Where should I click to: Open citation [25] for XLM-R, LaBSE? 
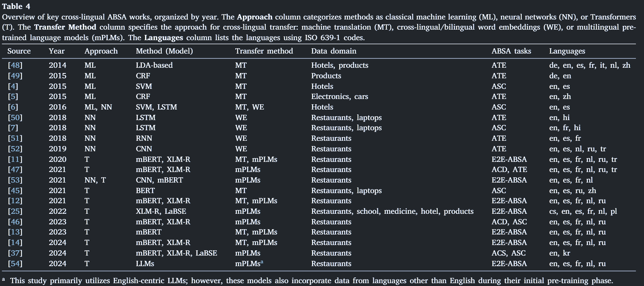pyautogui.click(x=15, y=211)
